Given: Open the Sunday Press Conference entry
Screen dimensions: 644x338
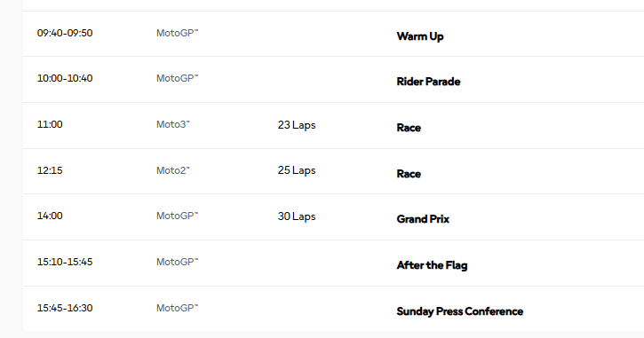Looking at the screenshot, I should (x=460, y=311).
